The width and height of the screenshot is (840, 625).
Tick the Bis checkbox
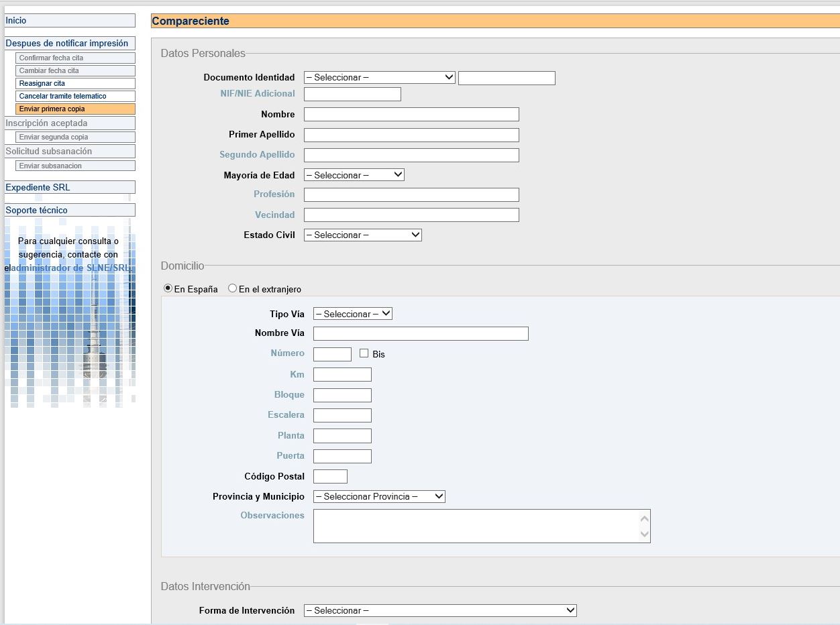(x=364, y=353)
